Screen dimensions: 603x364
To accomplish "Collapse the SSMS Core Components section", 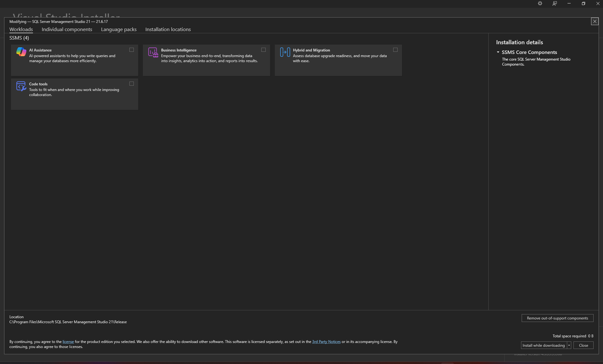I will point(498,52).
